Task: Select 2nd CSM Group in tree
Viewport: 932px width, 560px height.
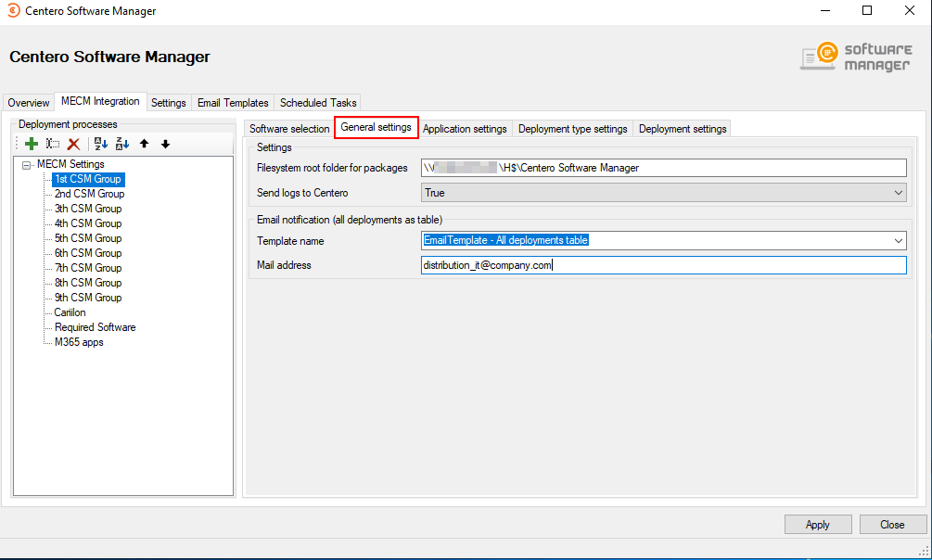Action: (90, 194)
